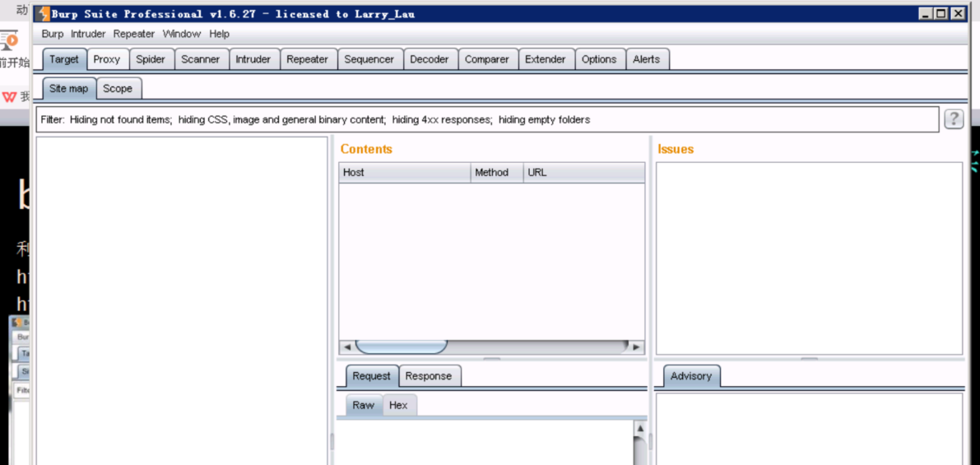Select the Hex view tab
This screenshot has height=465, width=980.
click(398, 405)
